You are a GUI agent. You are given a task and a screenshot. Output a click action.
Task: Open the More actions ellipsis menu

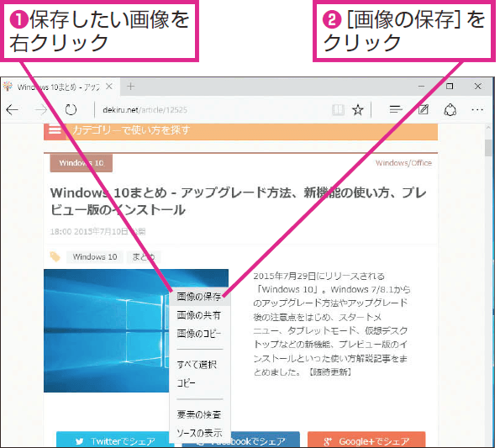pyautogui.click(x=477, y=109)
